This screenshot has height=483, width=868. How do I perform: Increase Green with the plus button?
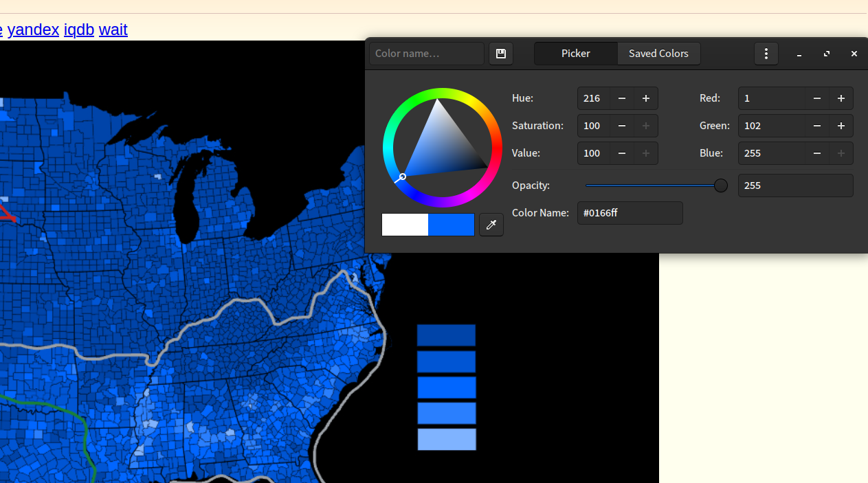(841, 126)
